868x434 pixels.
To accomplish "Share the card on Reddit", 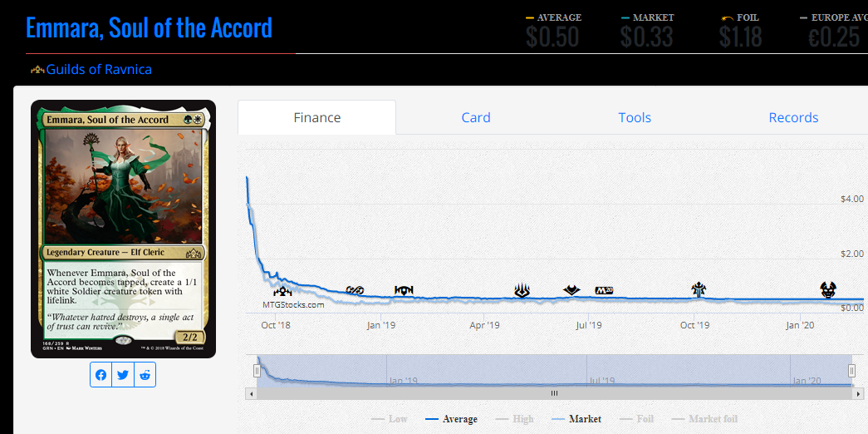I will 145,375.
